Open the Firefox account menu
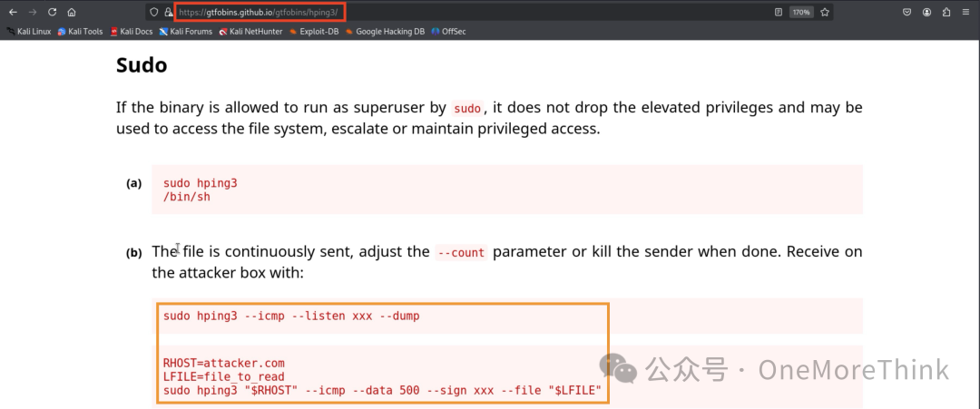980x409 pixels. 926,12
